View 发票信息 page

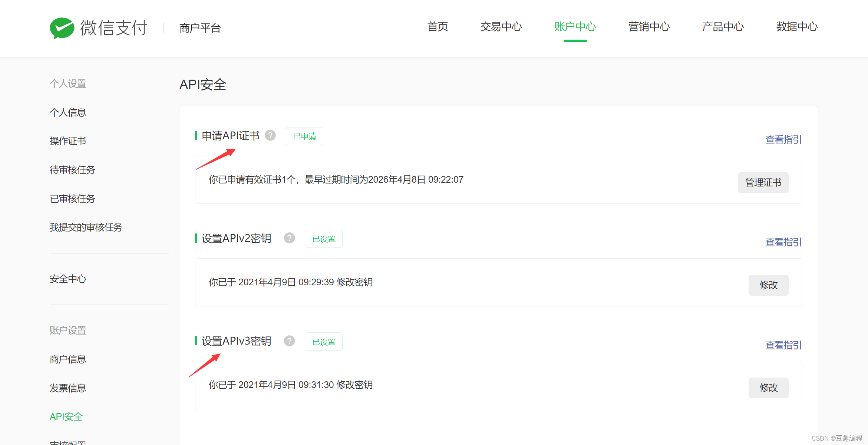(x=68, y=388)
